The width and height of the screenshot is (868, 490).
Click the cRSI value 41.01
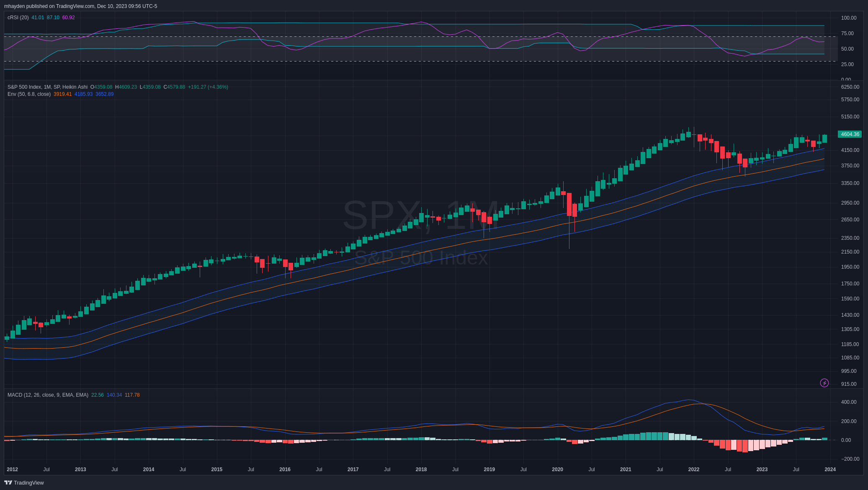pos(38,18)
